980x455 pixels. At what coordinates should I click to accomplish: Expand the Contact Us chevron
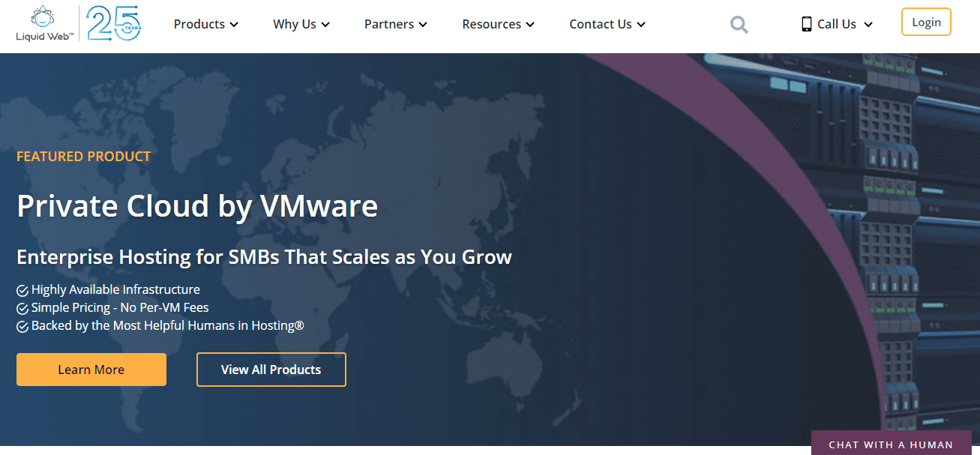tap(641, 25)
